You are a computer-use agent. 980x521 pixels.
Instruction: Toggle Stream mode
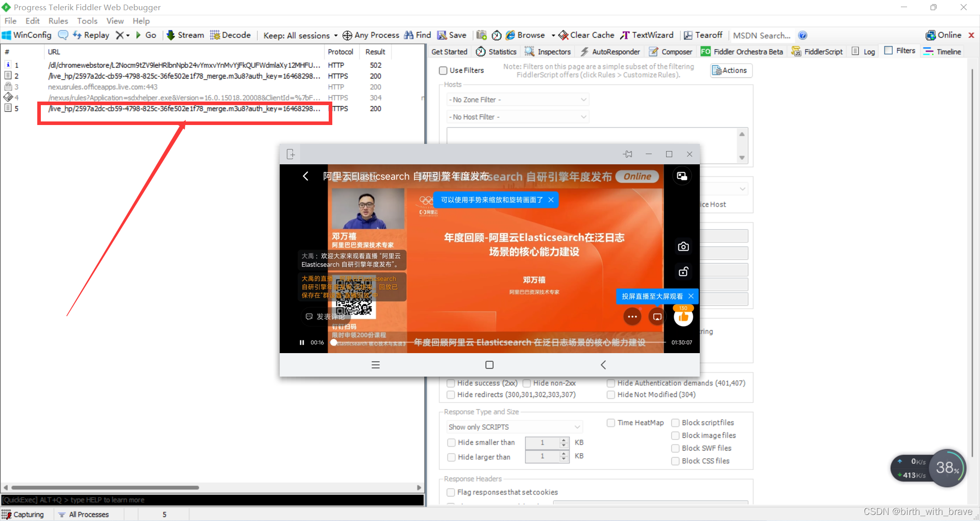(185, 35)
